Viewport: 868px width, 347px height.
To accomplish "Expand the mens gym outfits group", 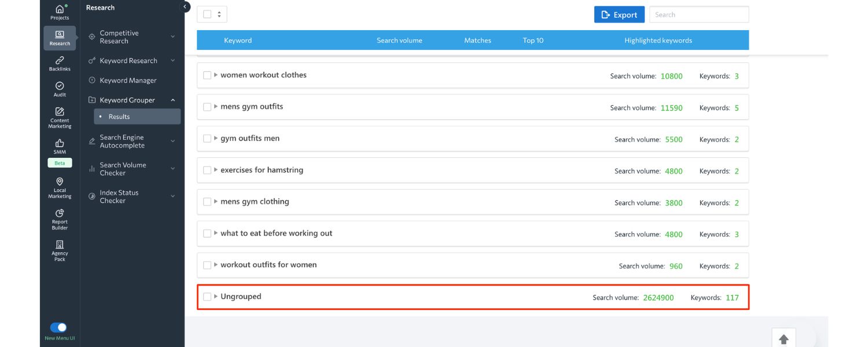I will pyautogui.click(x=215, y=106).
